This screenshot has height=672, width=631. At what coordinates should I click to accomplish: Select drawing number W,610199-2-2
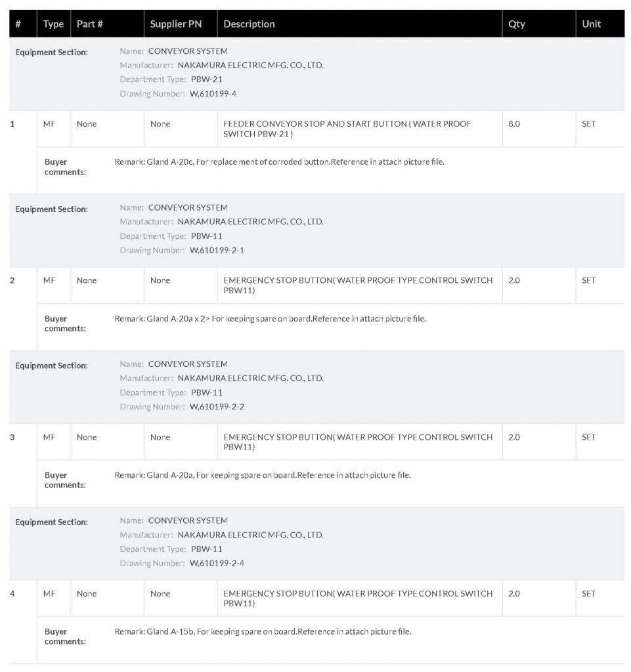pos(217,407)
